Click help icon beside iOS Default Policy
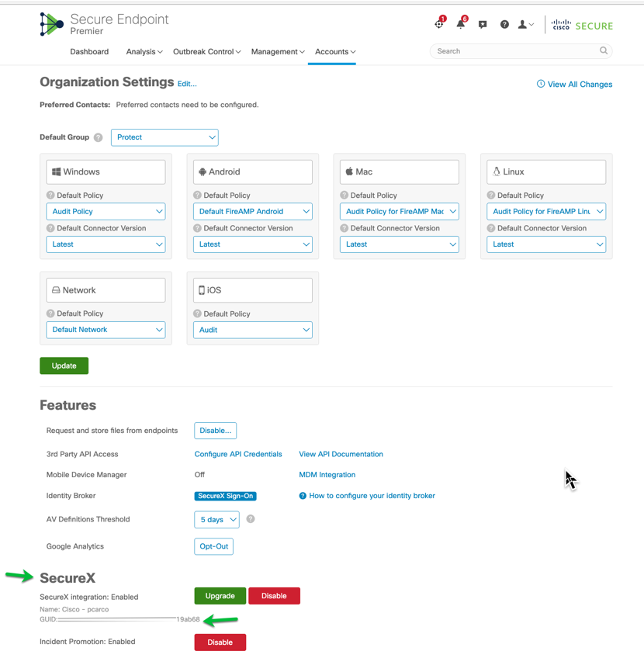This screenshot has height=658, width=644. (197, 314)
